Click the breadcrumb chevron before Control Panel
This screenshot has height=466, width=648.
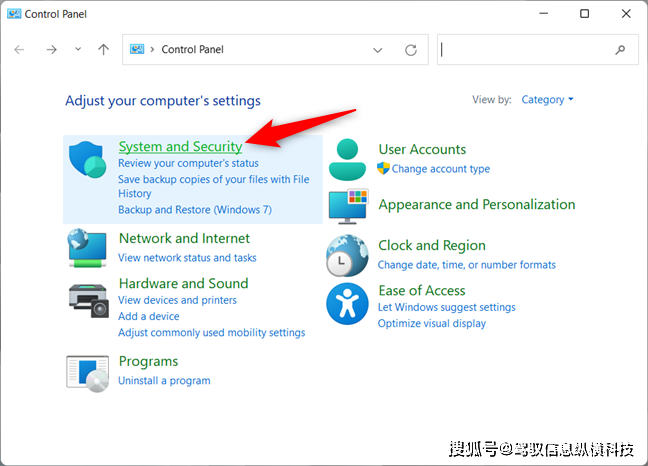(152, 50)
